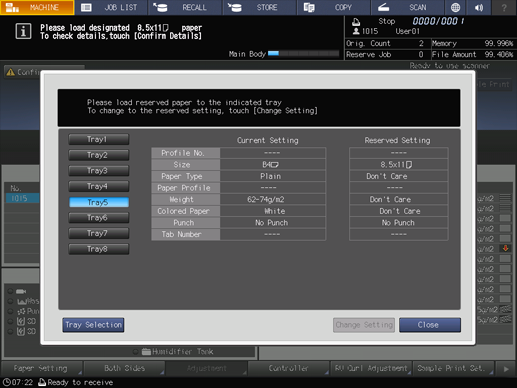
Task: Click the Punch row label
Action: coord(186,223)
